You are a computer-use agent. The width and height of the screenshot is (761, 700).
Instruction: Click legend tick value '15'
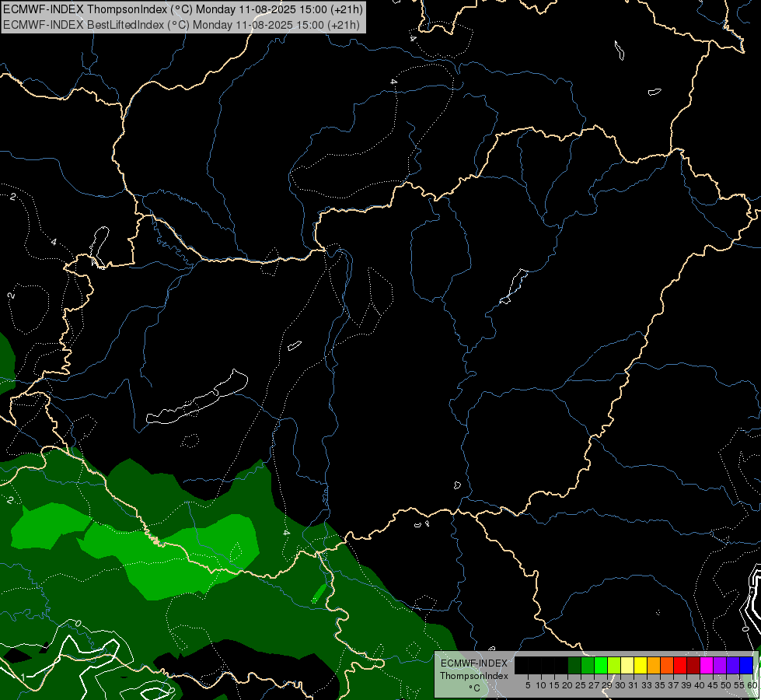555,685
